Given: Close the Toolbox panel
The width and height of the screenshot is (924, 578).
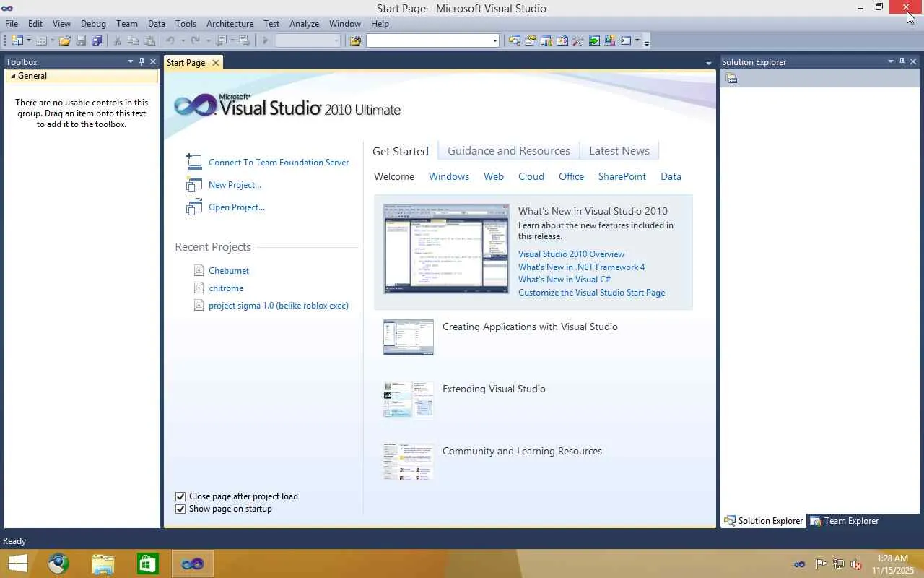Looking at the screenshot, I should (x=153, y=62).
